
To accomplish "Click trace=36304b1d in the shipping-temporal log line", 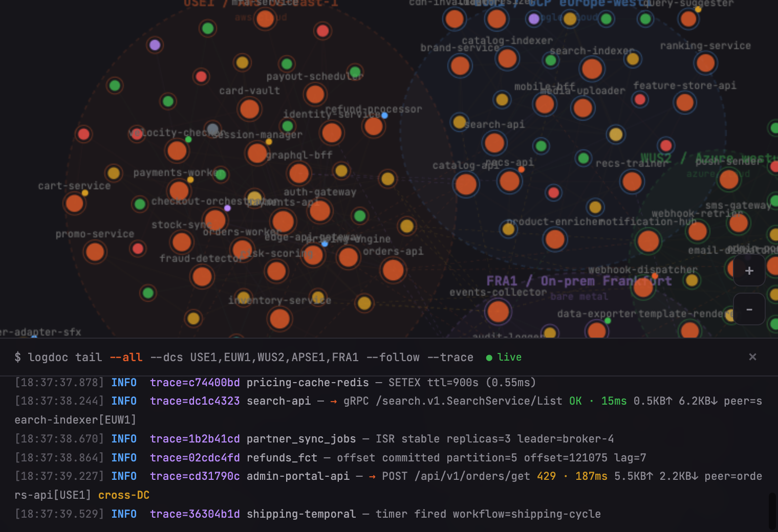I will pos(195,514).
